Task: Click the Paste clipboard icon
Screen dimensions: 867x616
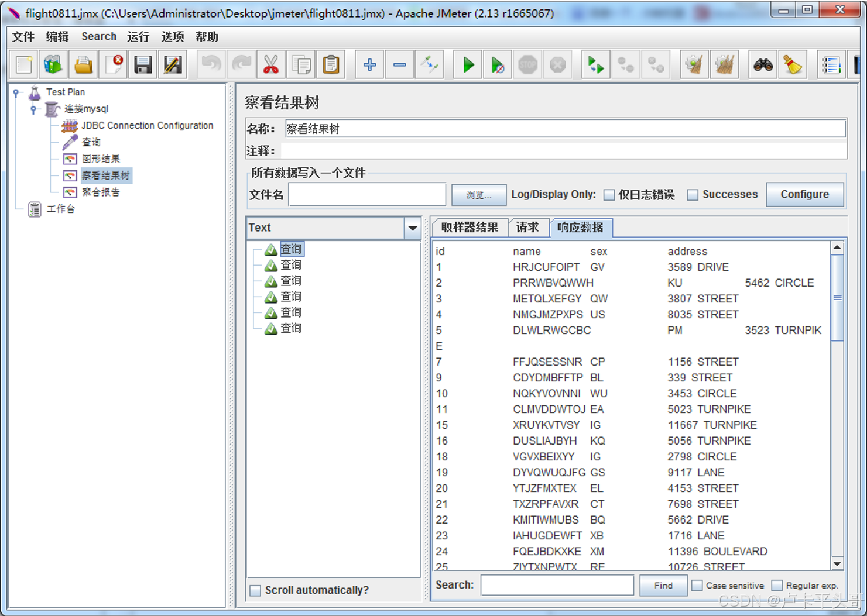Action: click(331, 64)
